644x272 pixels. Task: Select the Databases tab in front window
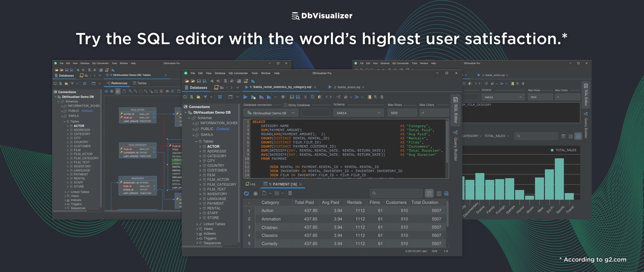pos(196,88)
